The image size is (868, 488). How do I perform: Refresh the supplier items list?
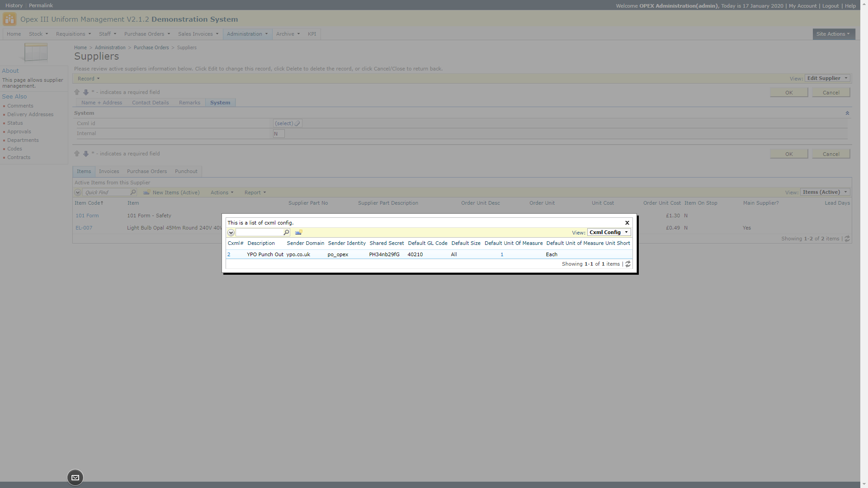pos(847,239)
